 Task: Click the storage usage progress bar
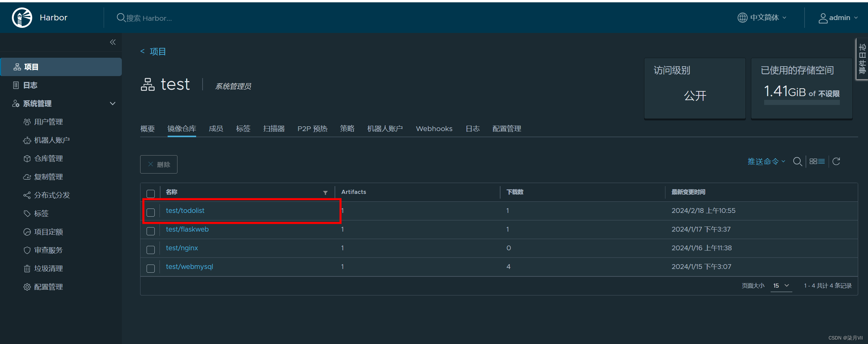(x=802, y=103)
